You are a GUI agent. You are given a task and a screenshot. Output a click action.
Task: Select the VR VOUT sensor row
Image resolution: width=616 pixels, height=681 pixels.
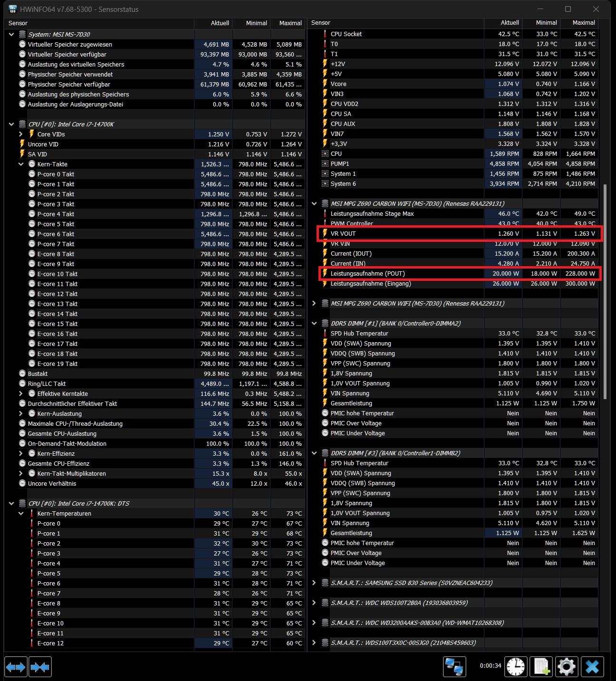click(458, 233)
